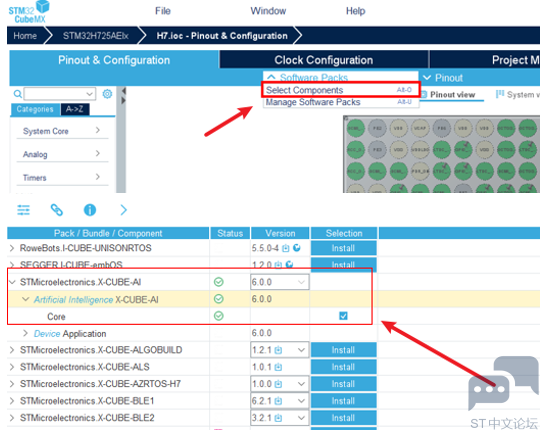
Task: Sort by Pack / Bundle / Component header
Action: 108,233
